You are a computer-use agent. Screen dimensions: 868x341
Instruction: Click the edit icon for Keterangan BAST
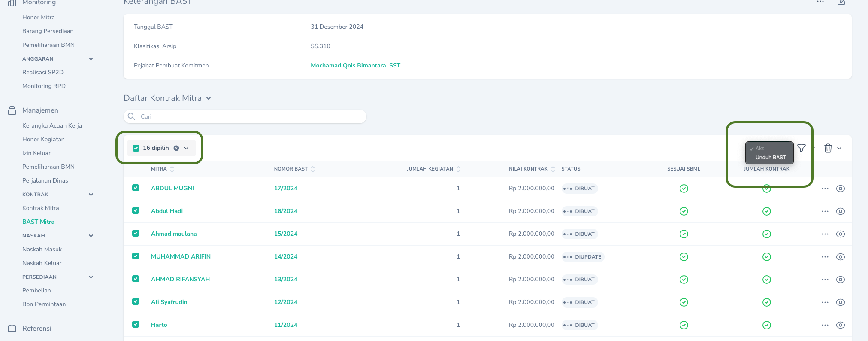(x=841, y=2)
